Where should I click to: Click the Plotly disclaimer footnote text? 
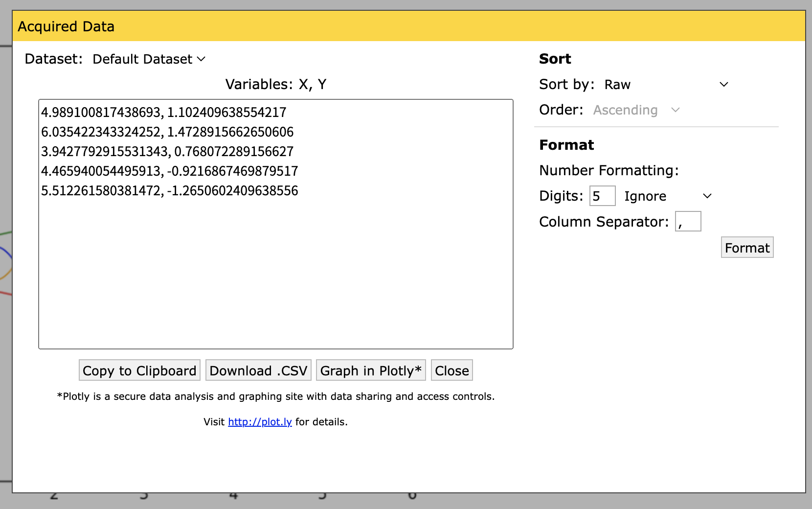tap(276, 396)
